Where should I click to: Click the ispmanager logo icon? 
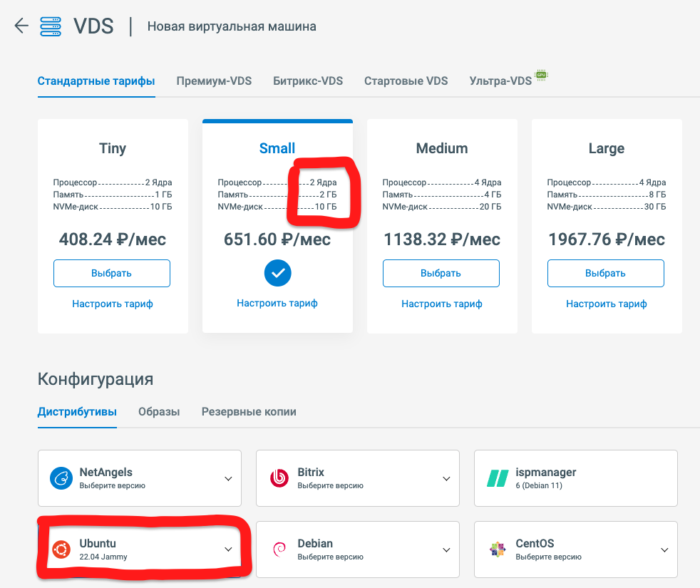tap(497, 478)
